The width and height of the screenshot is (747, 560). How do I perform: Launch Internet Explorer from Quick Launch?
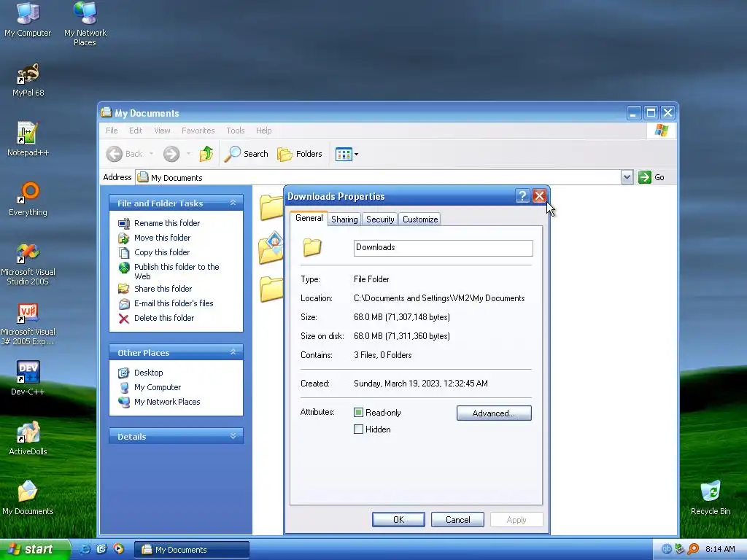pos(85,549)
